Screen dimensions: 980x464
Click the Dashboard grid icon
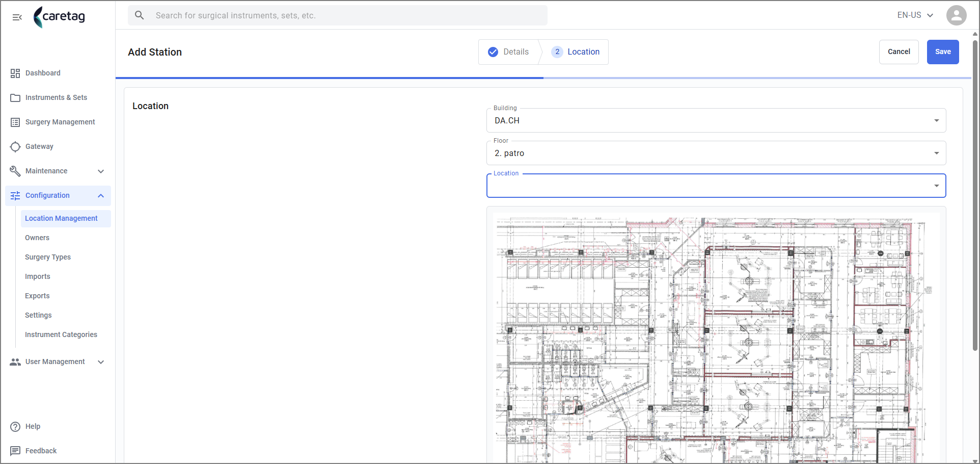pyautogui.click(x=15, y=73)
